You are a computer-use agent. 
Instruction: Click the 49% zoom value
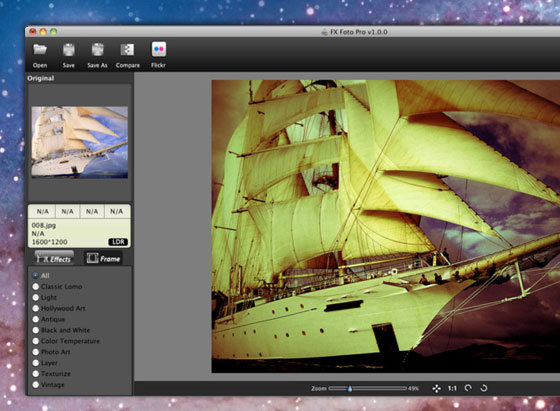tap(413, 389)
